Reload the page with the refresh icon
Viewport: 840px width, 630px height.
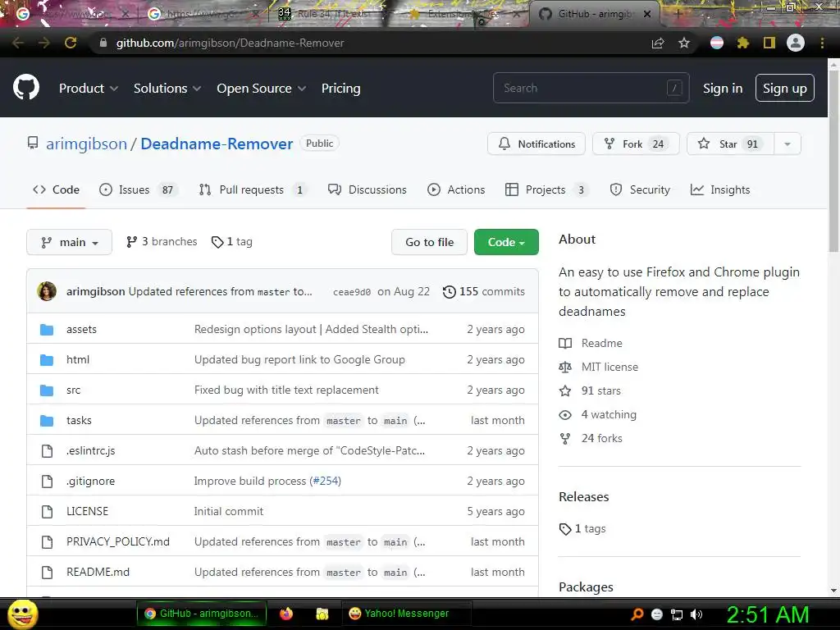(x=71, y=43)
